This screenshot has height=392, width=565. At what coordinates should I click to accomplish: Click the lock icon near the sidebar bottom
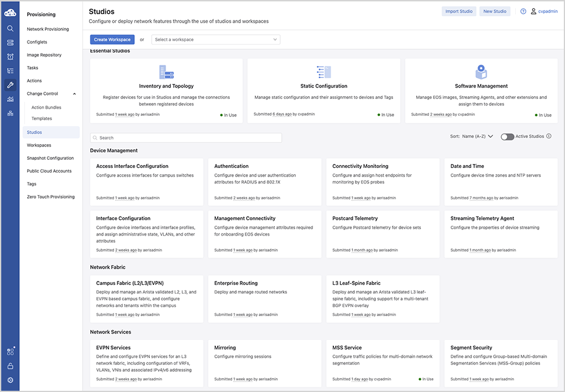pos(10,366)
